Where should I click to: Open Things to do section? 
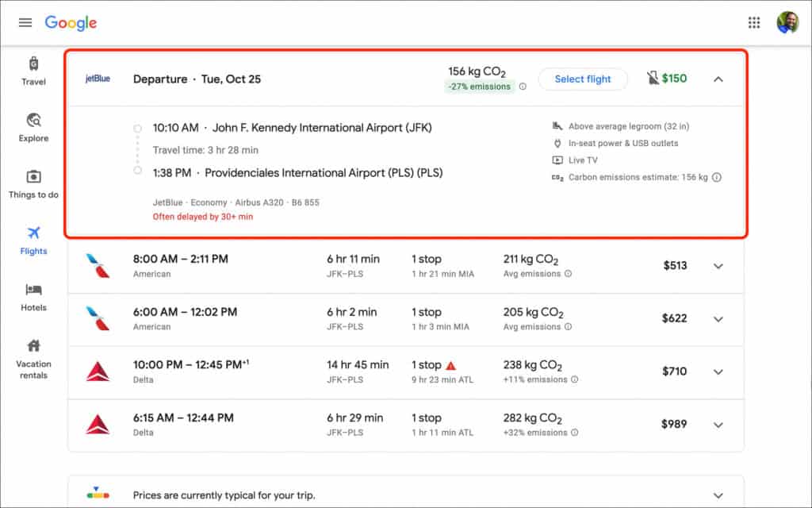(x=33, y=184)
